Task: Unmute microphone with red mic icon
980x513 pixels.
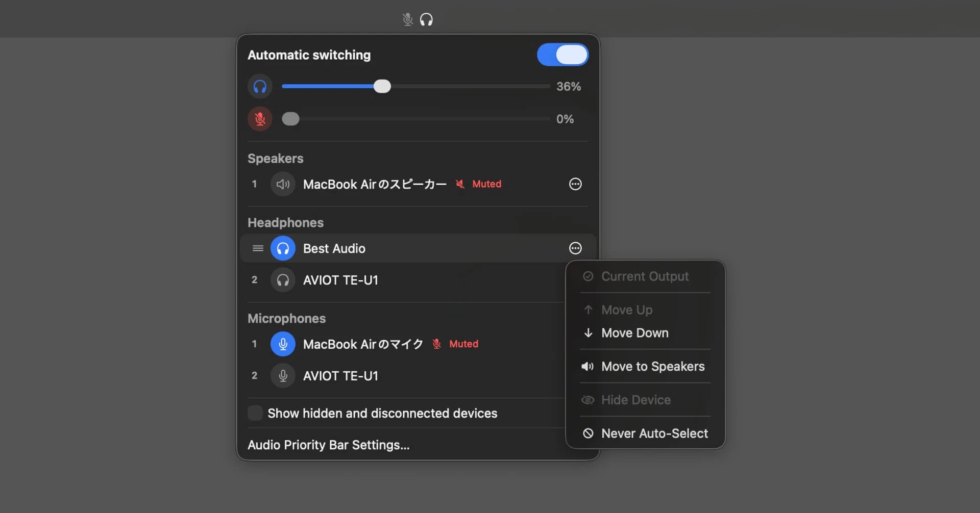Action: (x=260, y=119)
